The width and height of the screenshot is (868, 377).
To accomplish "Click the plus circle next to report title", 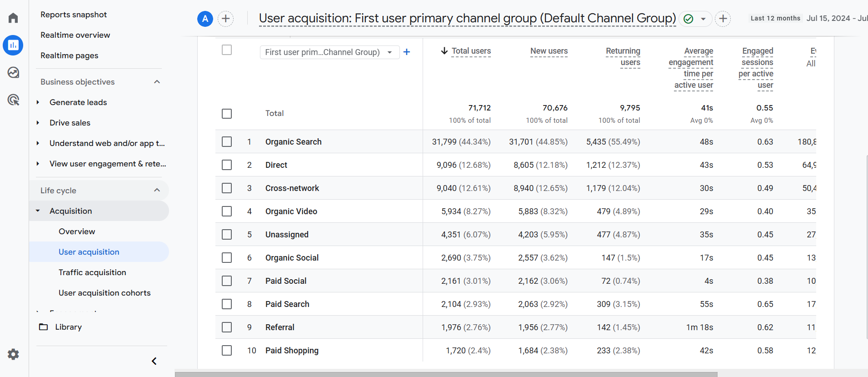I will click(723, 19).
